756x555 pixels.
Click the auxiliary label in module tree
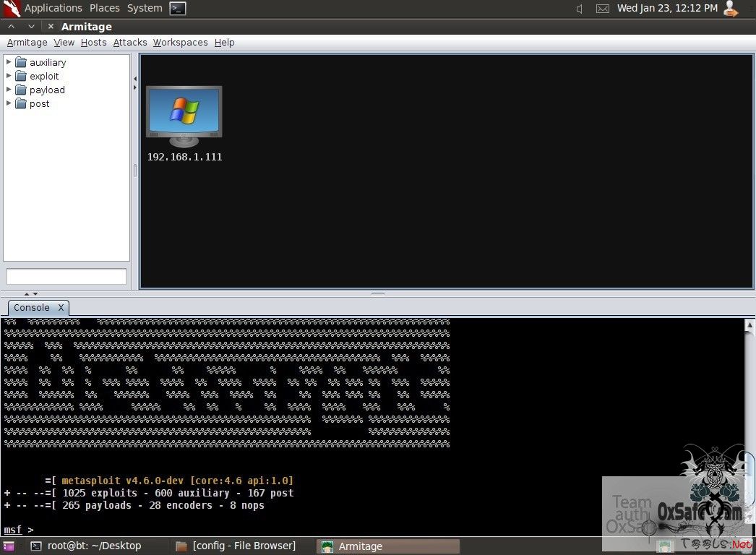pos(48,62)
